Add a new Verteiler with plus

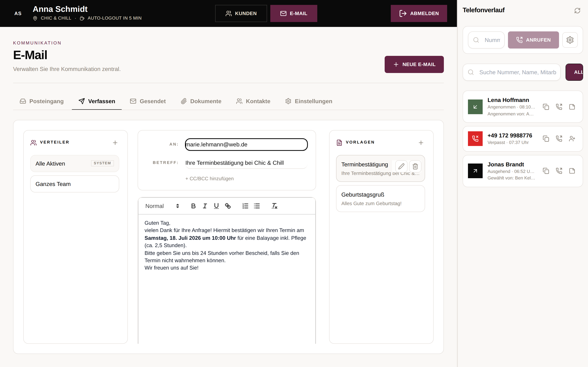[x=115, y=143]
